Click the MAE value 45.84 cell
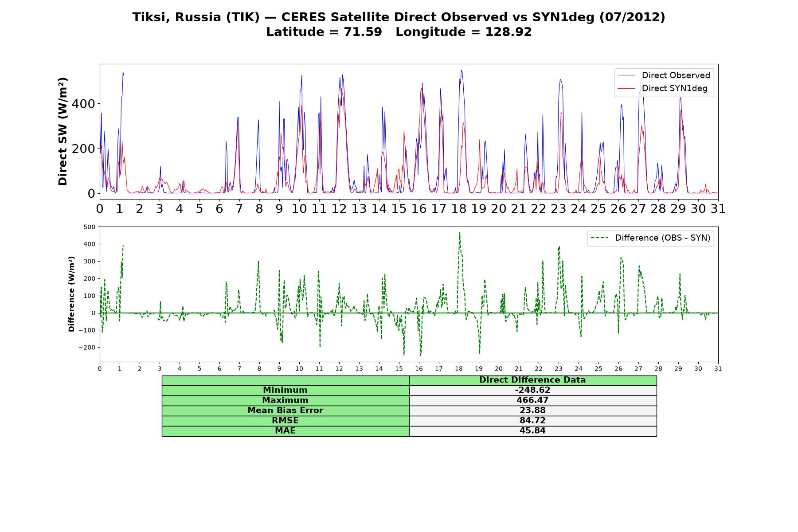This screenshot has height=532, width=798. pos(532,431)
